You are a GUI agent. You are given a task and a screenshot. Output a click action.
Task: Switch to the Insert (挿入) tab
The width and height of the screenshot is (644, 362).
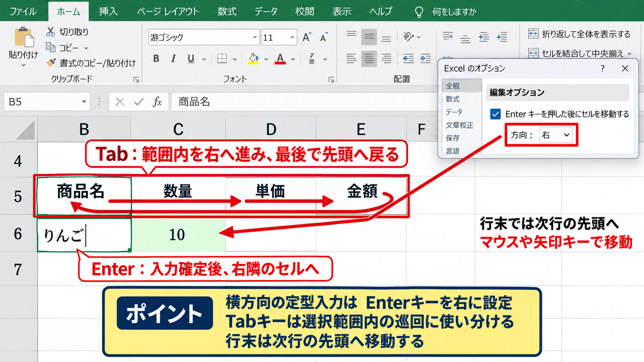pyautogui.click(x=108, y=12)
